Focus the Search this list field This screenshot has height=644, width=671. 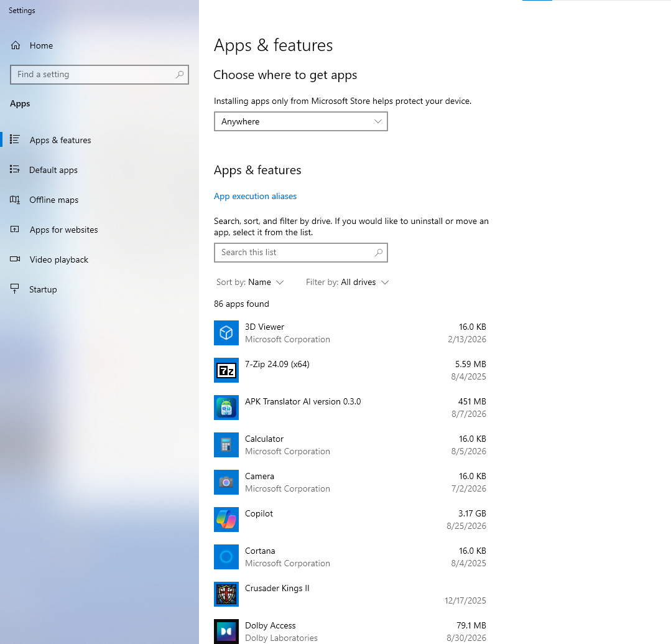(x=301, y=253)
